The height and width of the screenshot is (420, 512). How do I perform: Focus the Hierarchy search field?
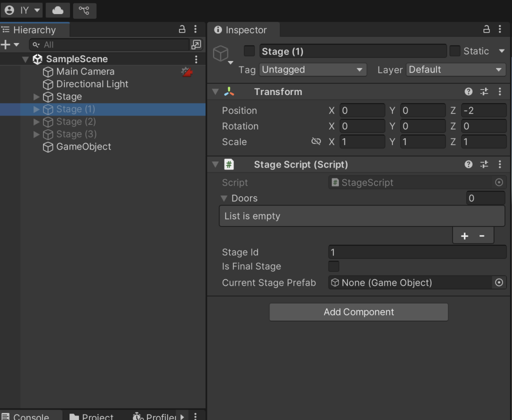[x=109, y=44]
